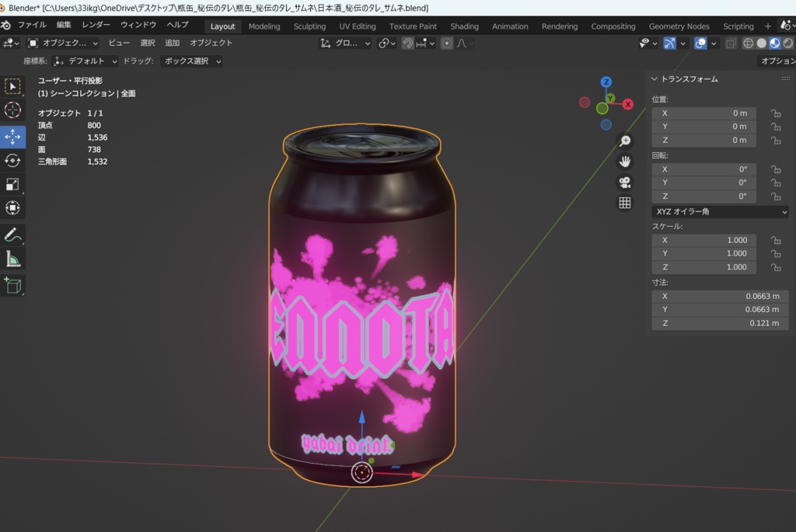
Task: Click the negative X axis gizmo dot
Action: pyautogui.click(x=585, y=103)
